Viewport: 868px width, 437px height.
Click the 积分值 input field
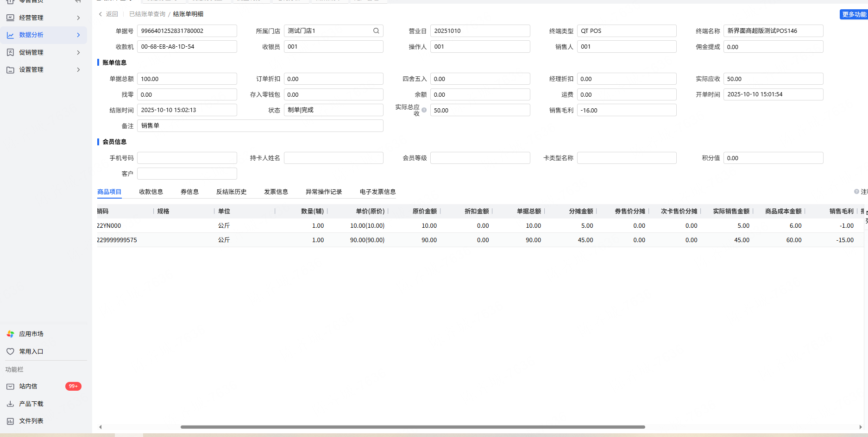[x=774, y=158]
